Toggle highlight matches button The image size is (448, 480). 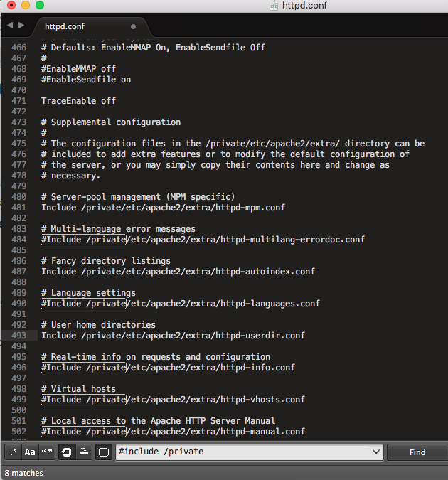pyautogui.click(x=104, y=452)
